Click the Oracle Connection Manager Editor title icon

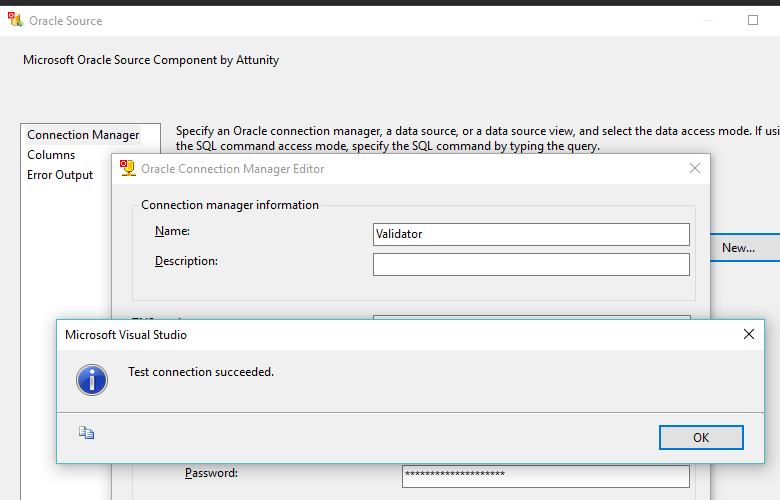[128, 168]
